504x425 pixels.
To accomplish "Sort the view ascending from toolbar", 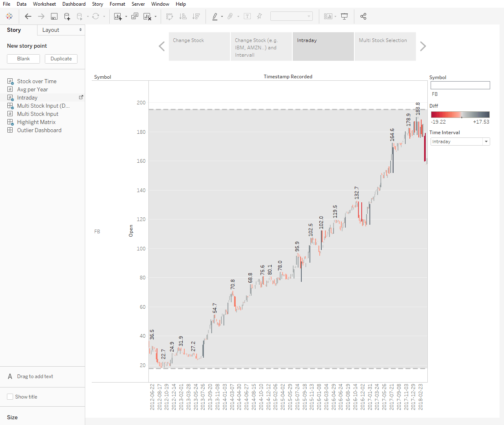I will 183,16.
